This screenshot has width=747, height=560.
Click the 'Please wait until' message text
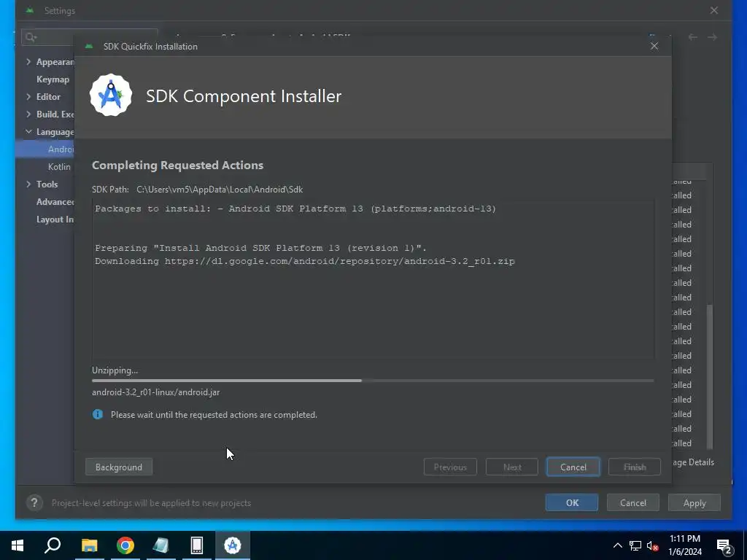[214, 414]
